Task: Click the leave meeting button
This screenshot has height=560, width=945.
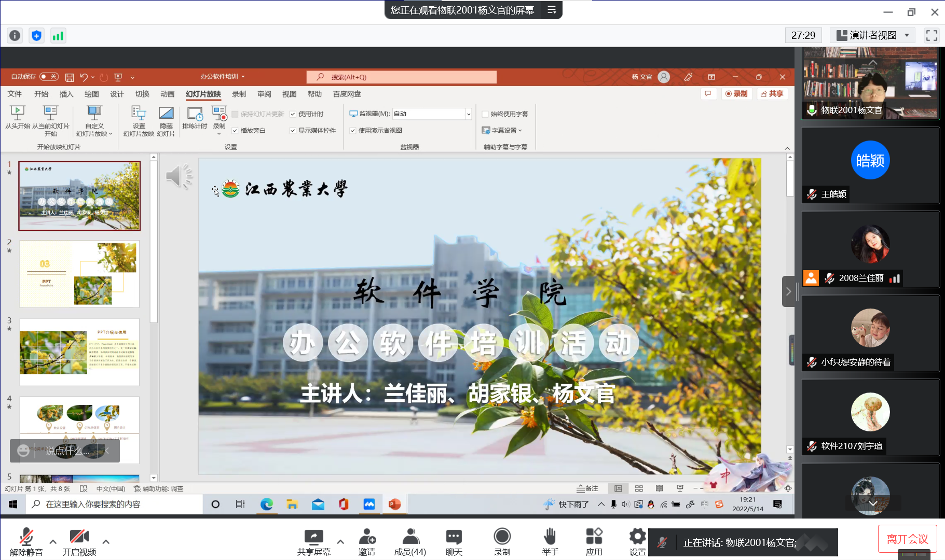Action: (907, 539)
